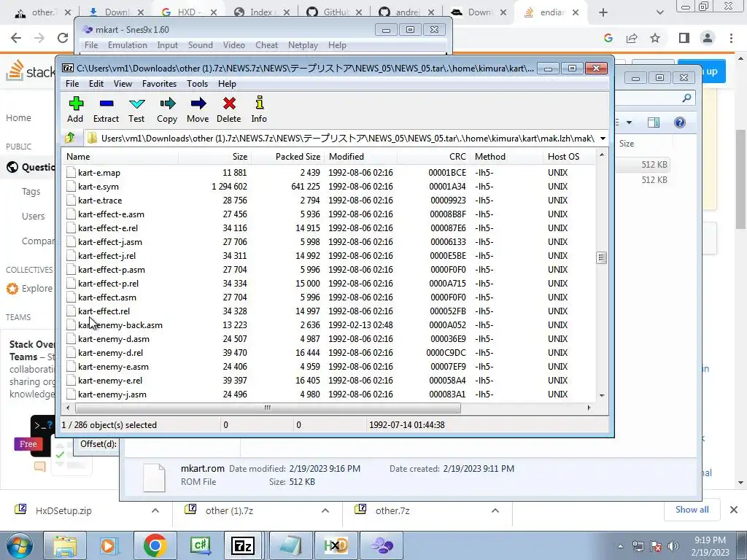
Task: Sort by the Host OS column header
Action: tap(569, 157)
